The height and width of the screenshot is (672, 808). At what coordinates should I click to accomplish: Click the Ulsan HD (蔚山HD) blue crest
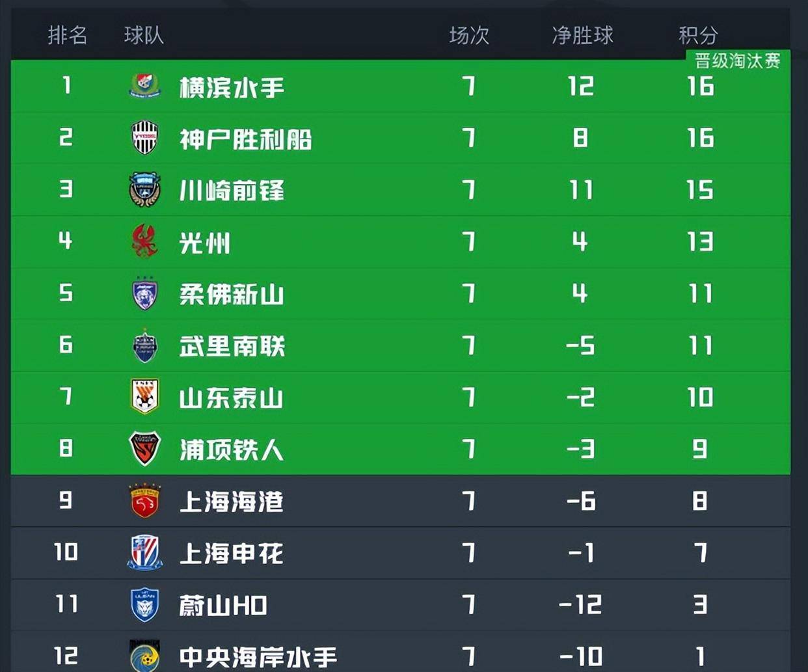pyautogui.click(x=144, y=605)
